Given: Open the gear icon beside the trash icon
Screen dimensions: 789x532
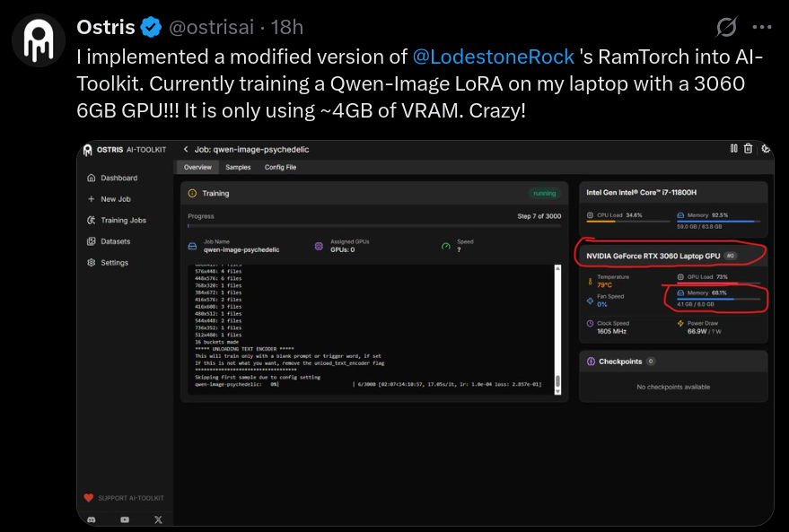Looking at the screenshot, I should (766, 148).
